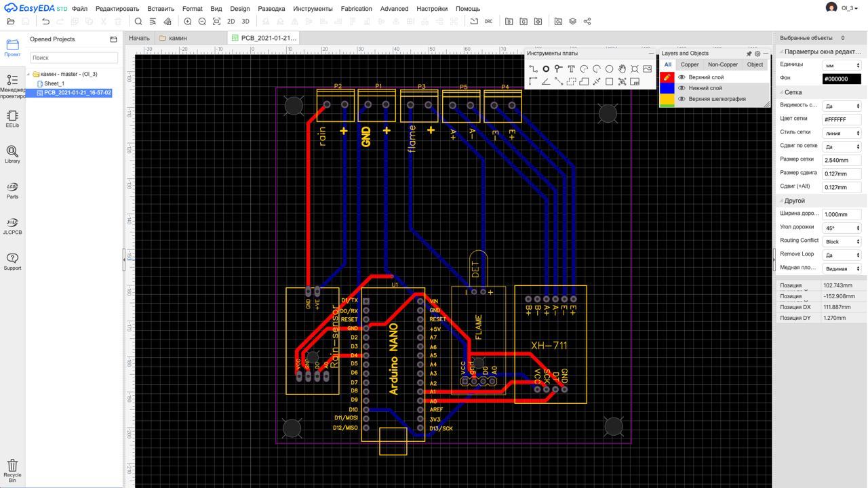Select the Copper Area tool
868x488 pixels.
571,81
